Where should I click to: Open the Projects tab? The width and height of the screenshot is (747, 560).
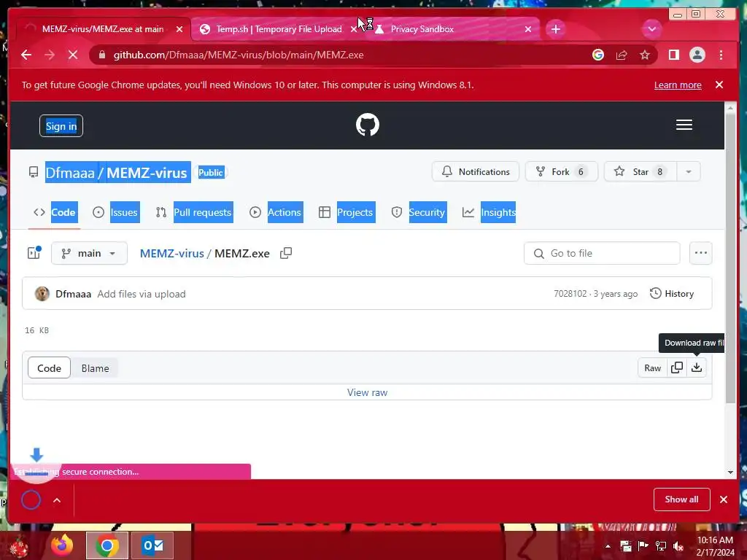[x=347, y=212]
